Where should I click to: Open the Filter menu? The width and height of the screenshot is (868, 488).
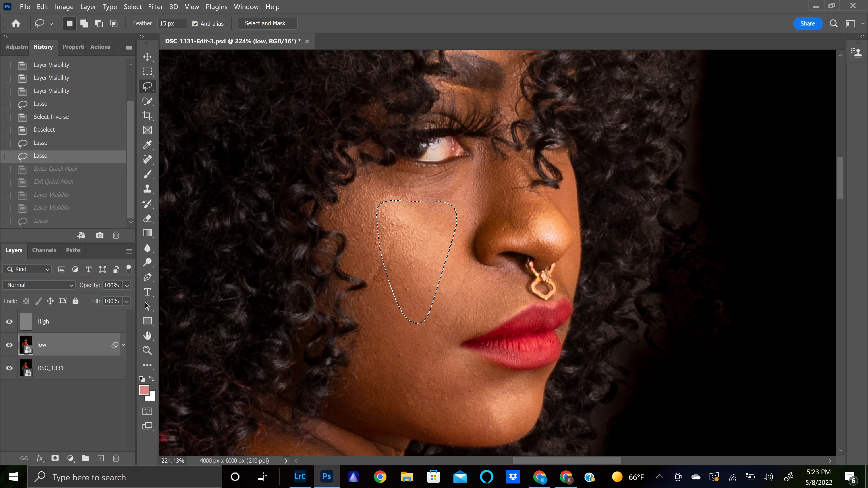155,7
